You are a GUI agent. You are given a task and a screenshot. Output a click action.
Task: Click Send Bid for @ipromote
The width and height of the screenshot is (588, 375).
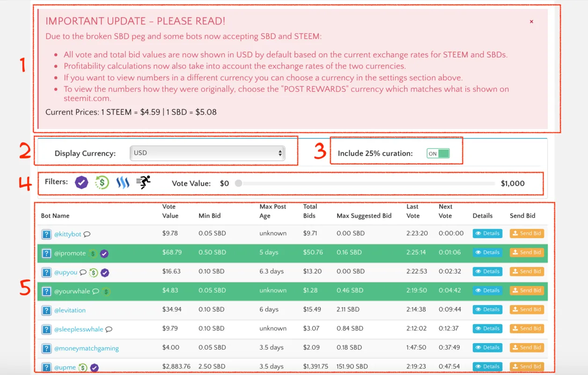[x=527, y=252]
